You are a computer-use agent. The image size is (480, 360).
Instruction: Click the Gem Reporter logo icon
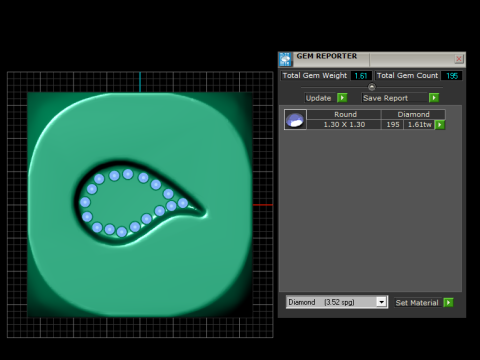click(x=285, y=59)
